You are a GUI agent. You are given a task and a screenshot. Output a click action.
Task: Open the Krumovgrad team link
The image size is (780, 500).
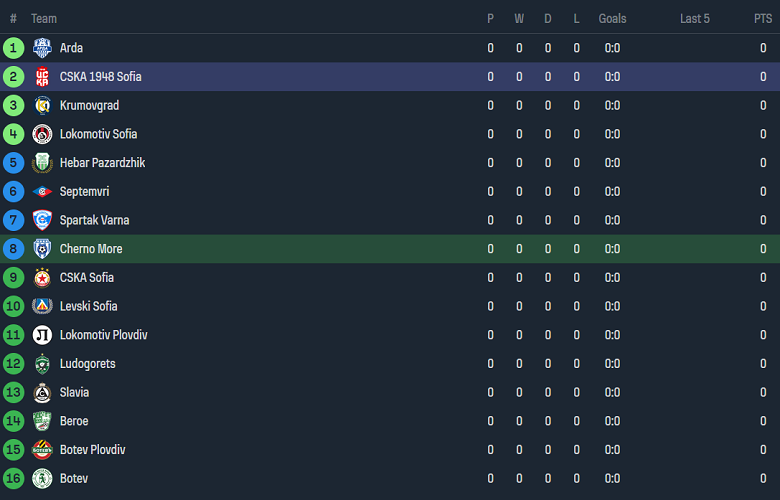90,106
